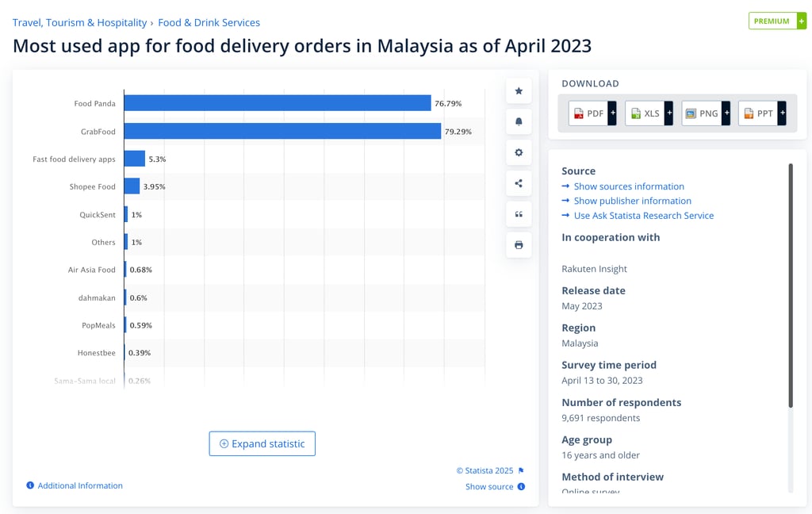Expand extra PDF download options with the plus
812x514 pixels.
pos(611,113)
